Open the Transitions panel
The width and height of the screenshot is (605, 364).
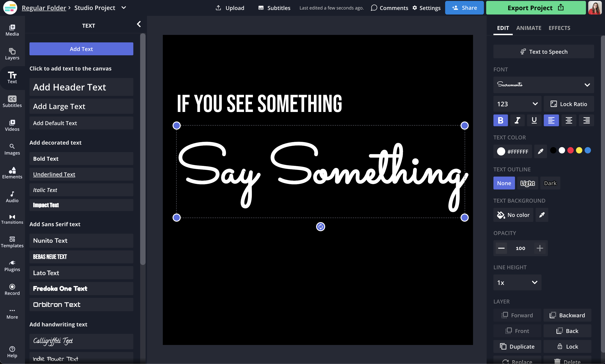(x=12, y=218)
